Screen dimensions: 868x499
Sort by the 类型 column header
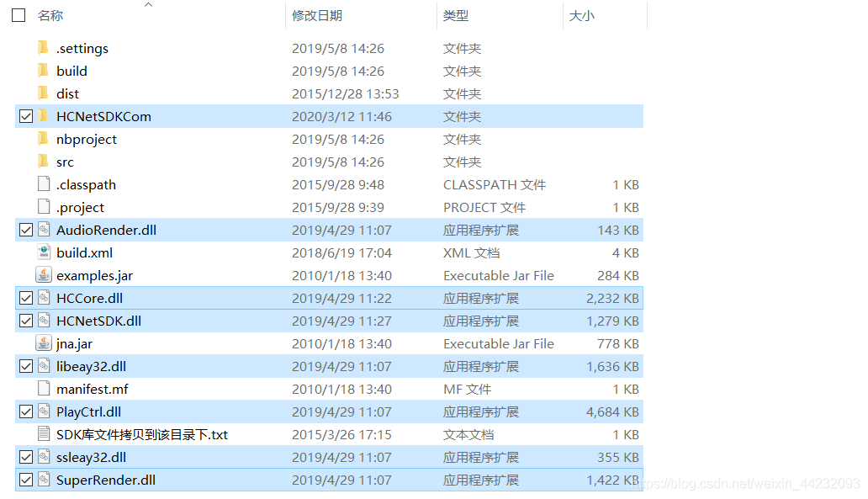click(456, 15)
